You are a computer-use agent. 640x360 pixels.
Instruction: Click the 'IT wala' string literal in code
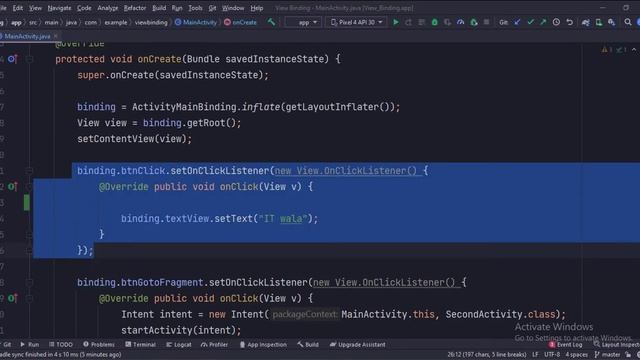[283, 219]
